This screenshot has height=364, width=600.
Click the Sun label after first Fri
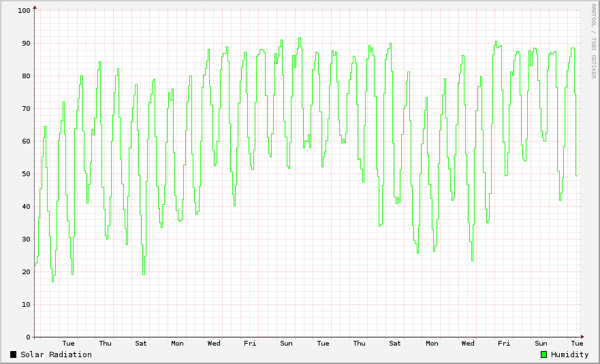pos(286,344)
